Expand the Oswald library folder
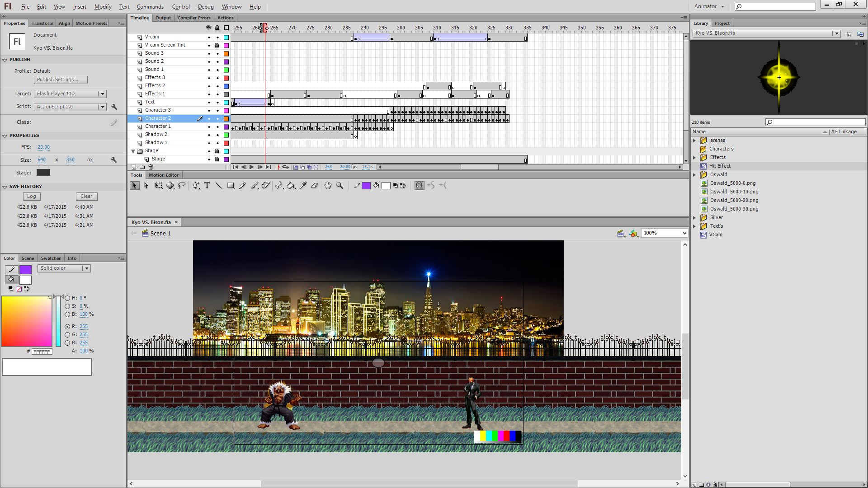 (694, 175)
